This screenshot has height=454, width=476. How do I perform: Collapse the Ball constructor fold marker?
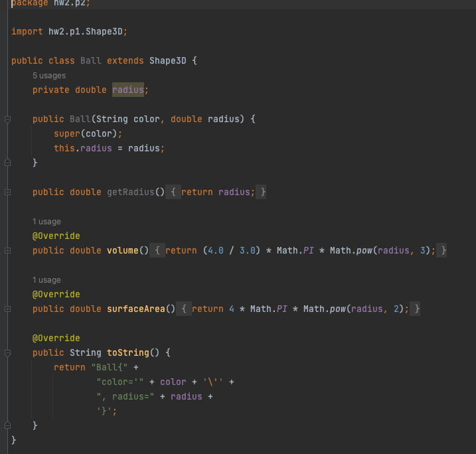[7, 119]
